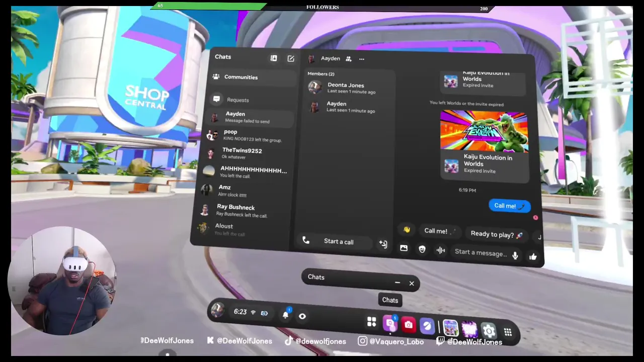This screenshot has width=644, height=362.
Task: Open the contacts list icon in Chats header
Action: (274, 58)
